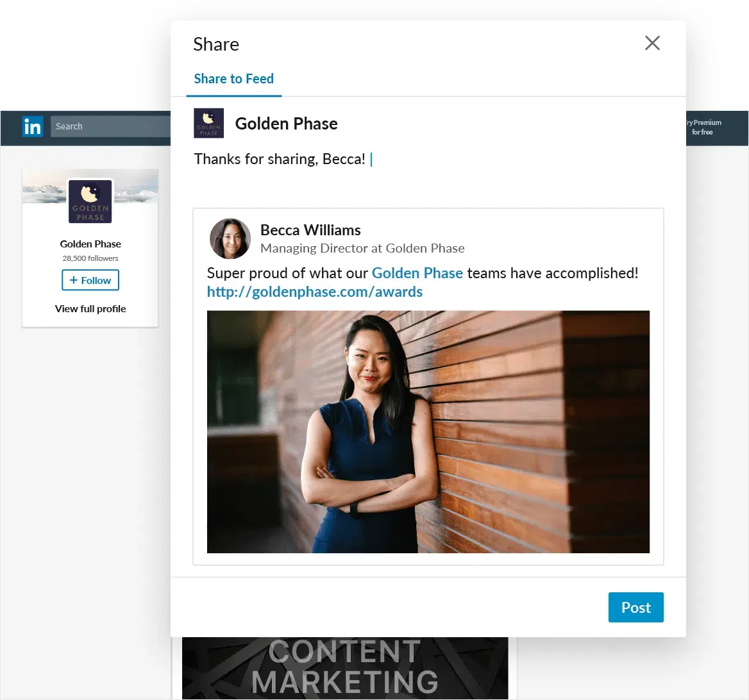Select the Share to Feed tab
This screenshot has height=700, width=749.
(x=233, y=79)
